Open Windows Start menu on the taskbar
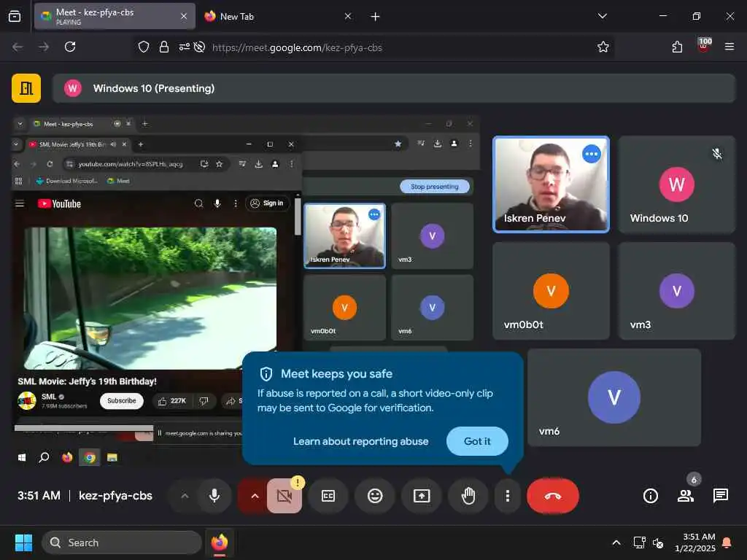Viewport: 747px width, 560px height. coord(23,542)
